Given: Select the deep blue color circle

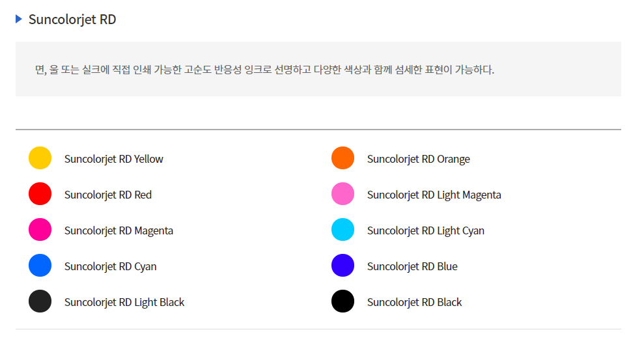Looking at the screenshot, I should 343,265.
